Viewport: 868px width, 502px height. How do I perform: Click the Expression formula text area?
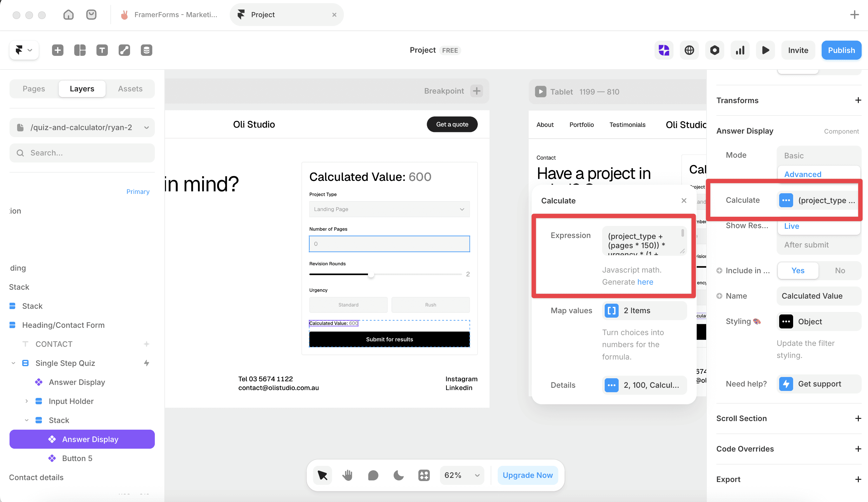(x=644, y=241)
